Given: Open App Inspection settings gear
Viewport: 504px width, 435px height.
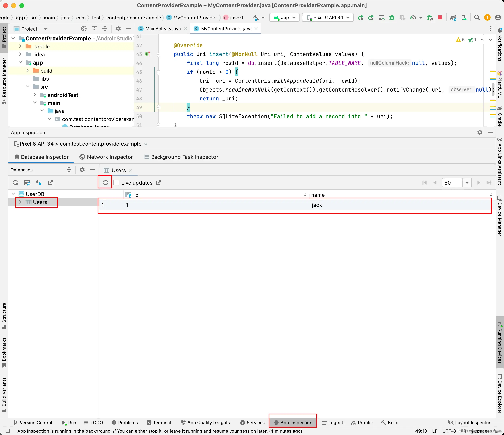Looking at the screenshot, I should click(x=479, y=132).
